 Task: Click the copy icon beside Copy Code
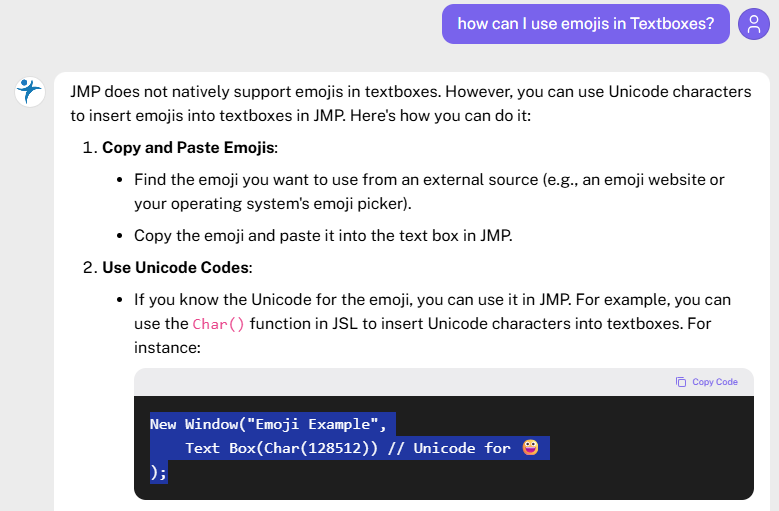tap(681, 382)
